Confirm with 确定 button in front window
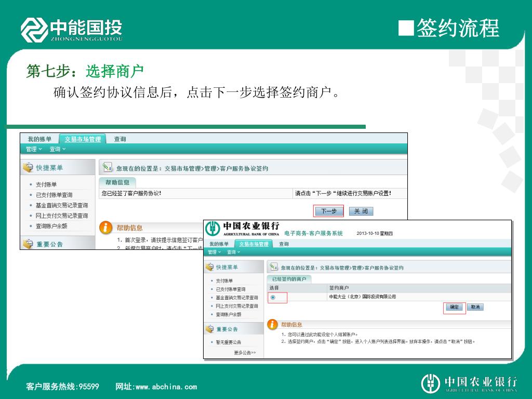Viewport: 532px width, 399px height. click(x=454, y=307)
